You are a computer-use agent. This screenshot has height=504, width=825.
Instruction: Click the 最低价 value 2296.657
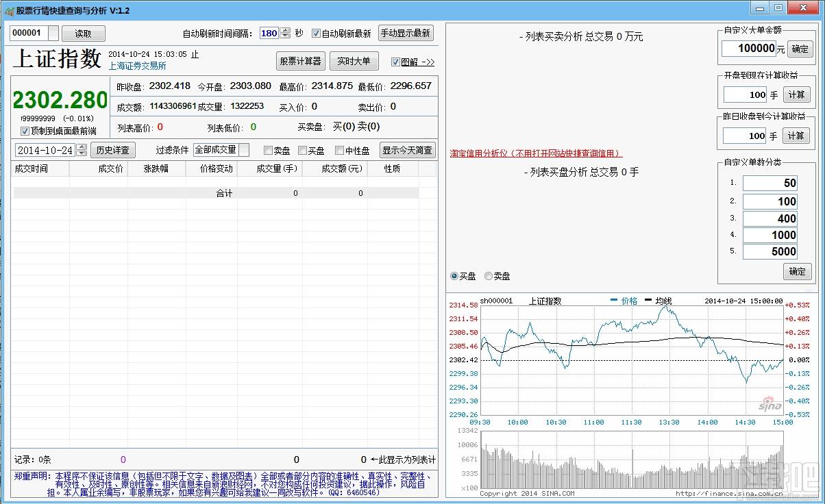click(x=411, y=86)
